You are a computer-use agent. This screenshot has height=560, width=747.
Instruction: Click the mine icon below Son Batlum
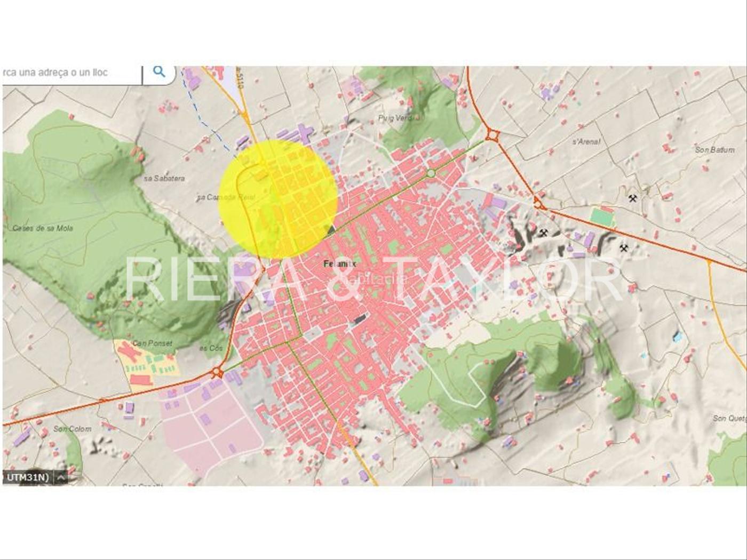(x=633, y=198)
